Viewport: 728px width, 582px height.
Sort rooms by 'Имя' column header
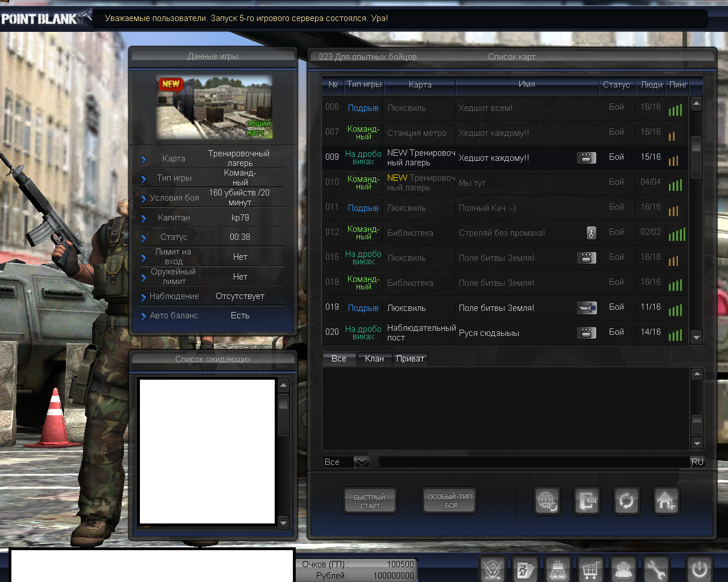coord(527,84)
